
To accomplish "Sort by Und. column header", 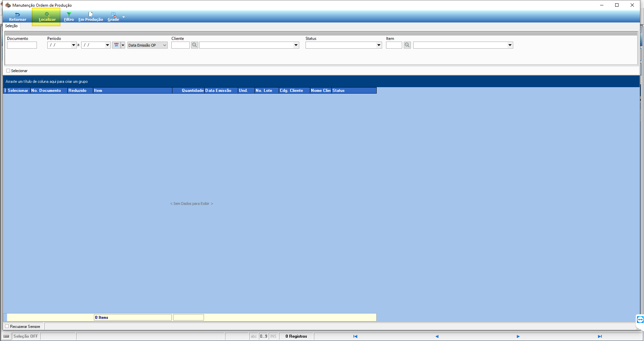I will tap(246, 91).
